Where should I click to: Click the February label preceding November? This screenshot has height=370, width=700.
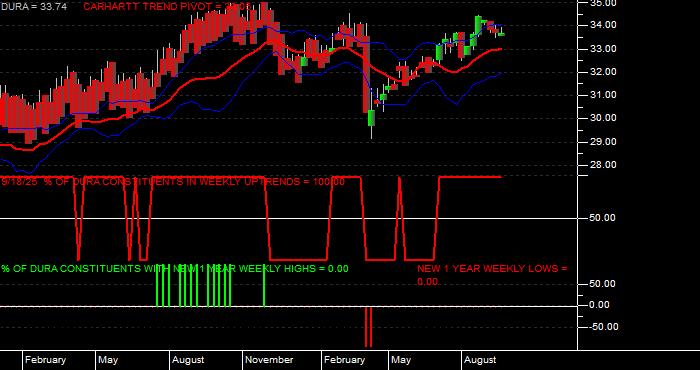pyautogui.click(x=45, y=360)
